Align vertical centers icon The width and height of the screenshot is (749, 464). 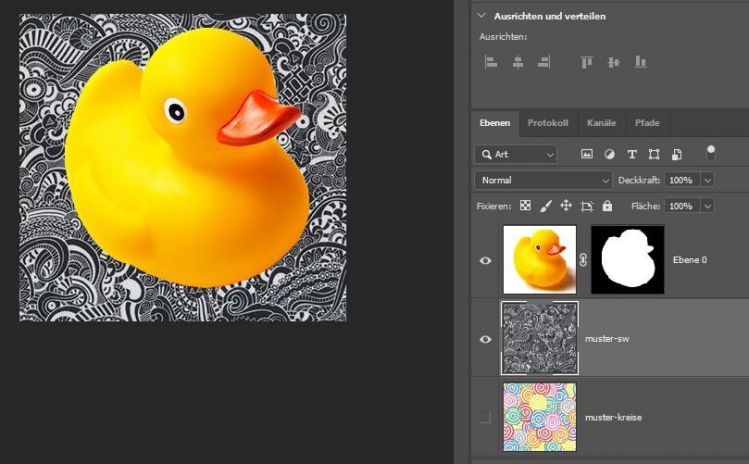click(x=614, y=62)
